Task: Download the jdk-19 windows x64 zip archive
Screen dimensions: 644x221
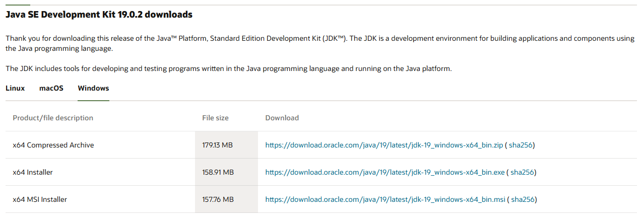Action: [x=384, y=145]
